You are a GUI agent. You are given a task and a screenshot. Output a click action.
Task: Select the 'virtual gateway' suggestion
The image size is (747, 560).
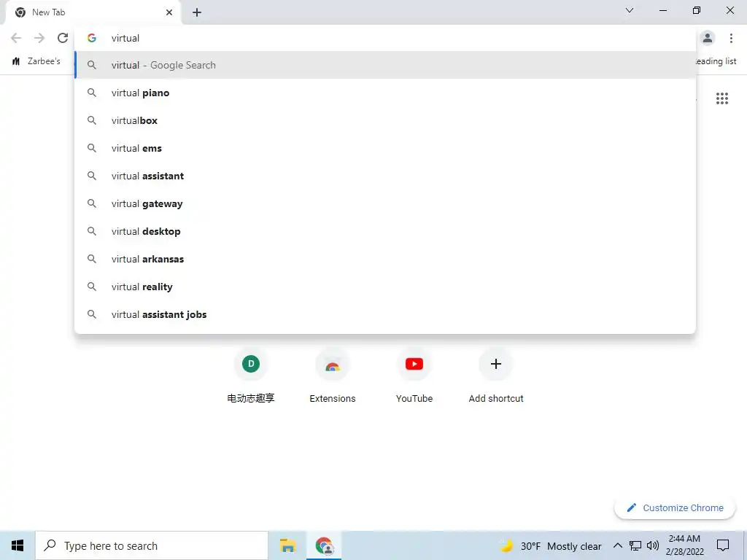point(385,203)
